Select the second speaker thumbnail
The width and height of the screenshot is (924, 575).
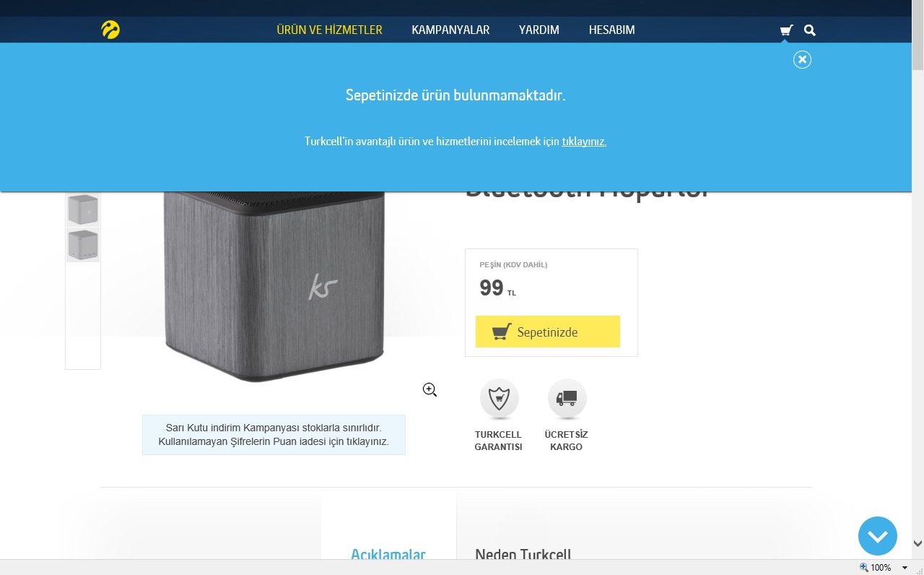point(83,245)
